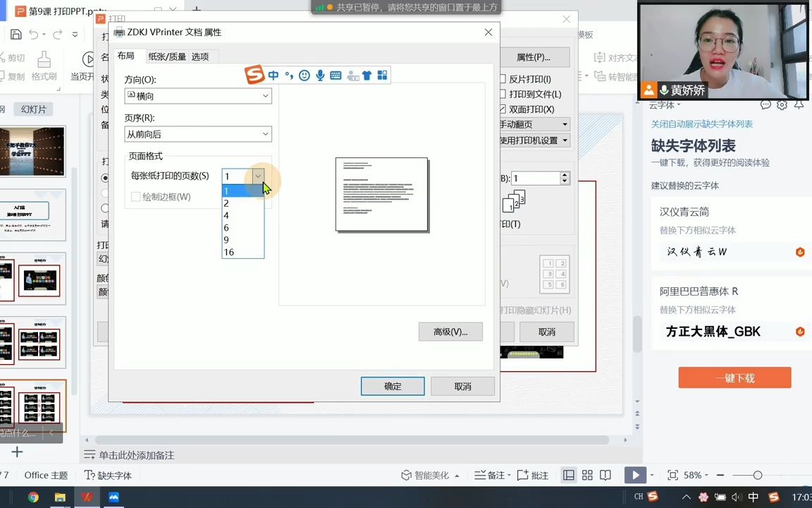Expand the 备注 notes dropdown in status bar
812x508 pixels.
pos(509,476)
